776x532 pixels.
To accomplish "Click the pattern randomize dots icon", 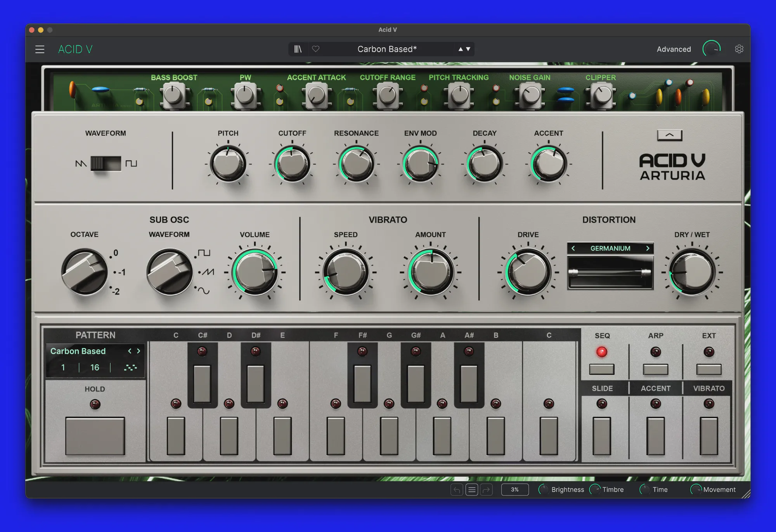I will point(130,367).
